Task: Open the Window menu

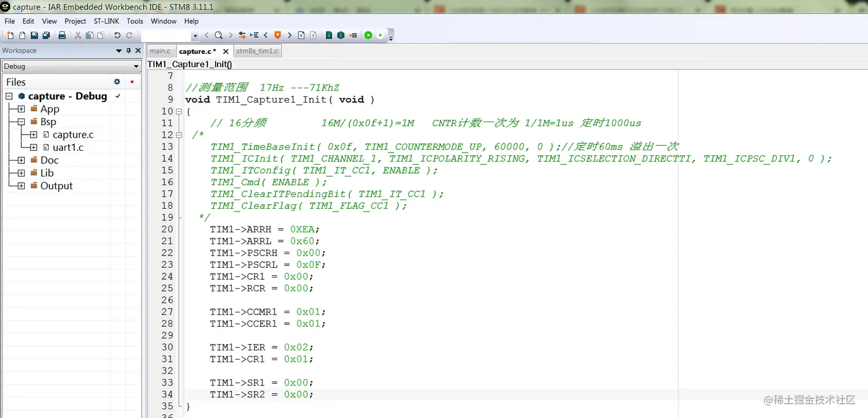Action: point(164,21)
